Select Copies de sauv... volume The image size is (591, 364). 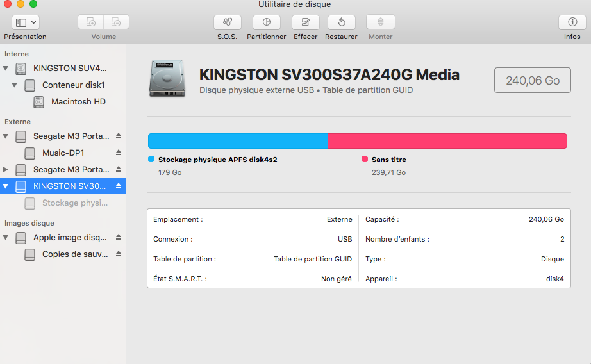(x=74, y=254)
